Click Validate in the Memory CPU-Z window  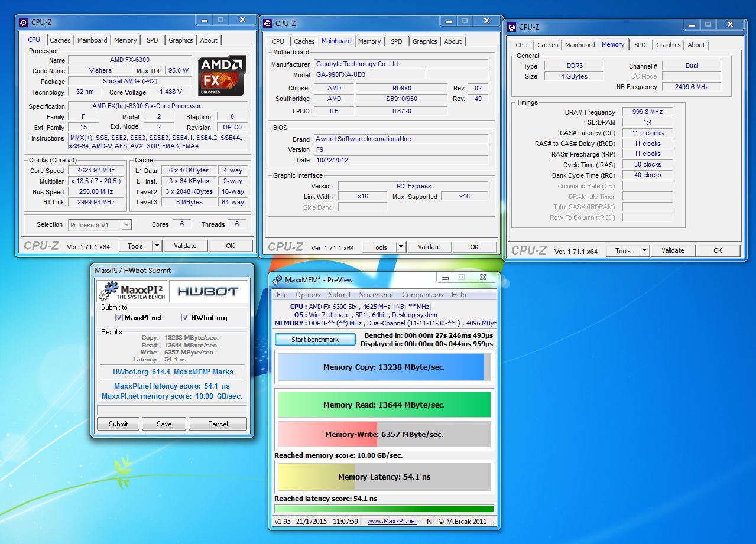[673, 251]
